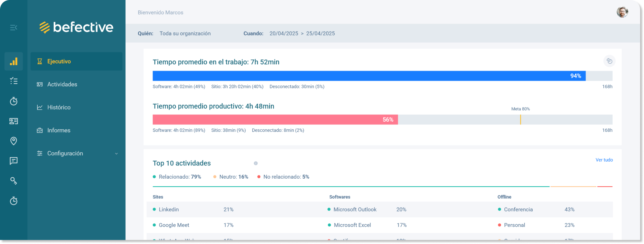This screenshot has width=644, height=244.
Task: Click the bottom-most stopwatch icon in the sidebar
Action: [x=14, y=201]
